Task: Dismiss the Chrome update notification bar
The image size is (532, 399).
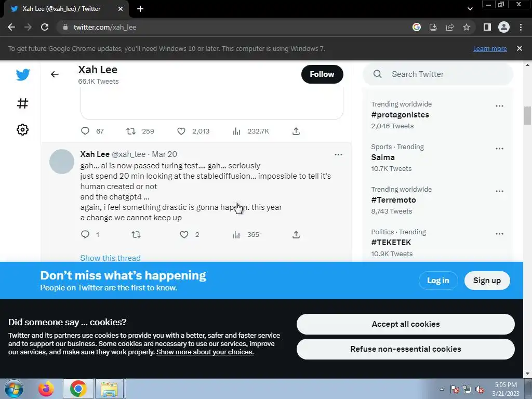Action: coord(520,48)
